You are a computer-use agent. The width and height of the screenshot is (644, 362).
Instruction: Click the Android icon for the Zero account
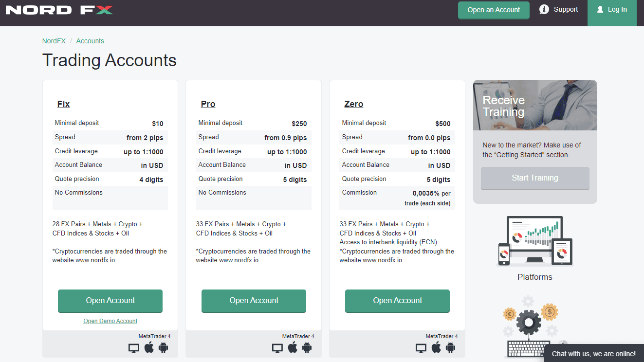451,347
